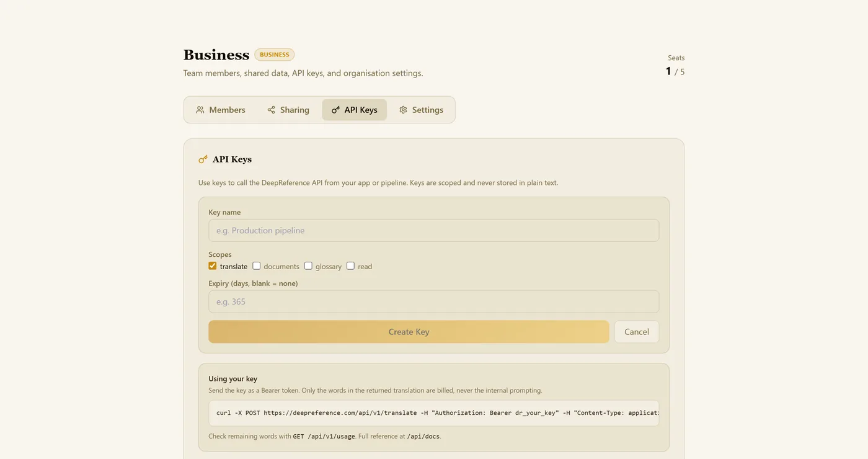Viewport: 868px width, 459px height.
Task: Click the 'Business' page heading
Action: click(216, 55)
